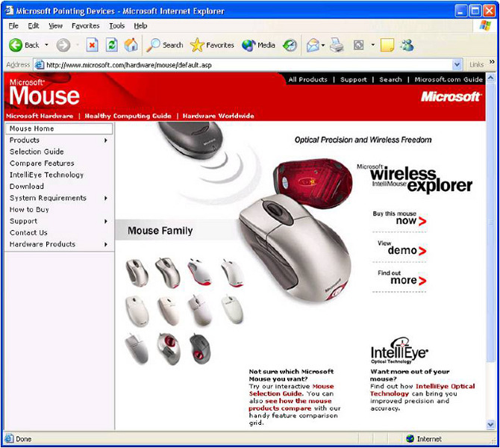Image resolution: width=500 pixels, height=448 pixels.
Task: Stop loading with the red X icon
Action: coord(92,45)
